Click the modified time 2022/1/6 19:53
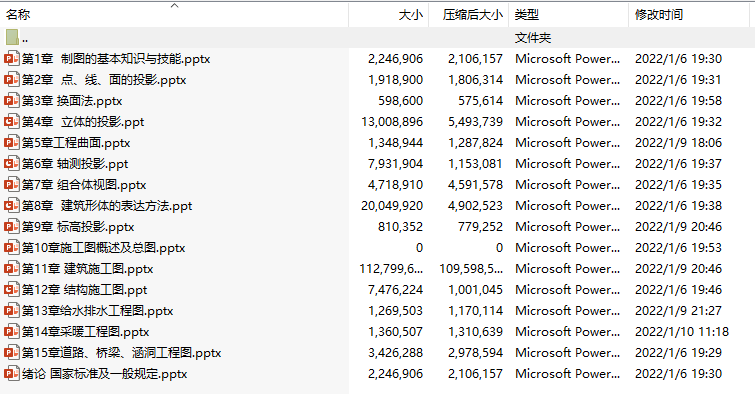Image resolution: width=755 pixels, height=394 pixels. pyautogui.click(x=678, y=248)
